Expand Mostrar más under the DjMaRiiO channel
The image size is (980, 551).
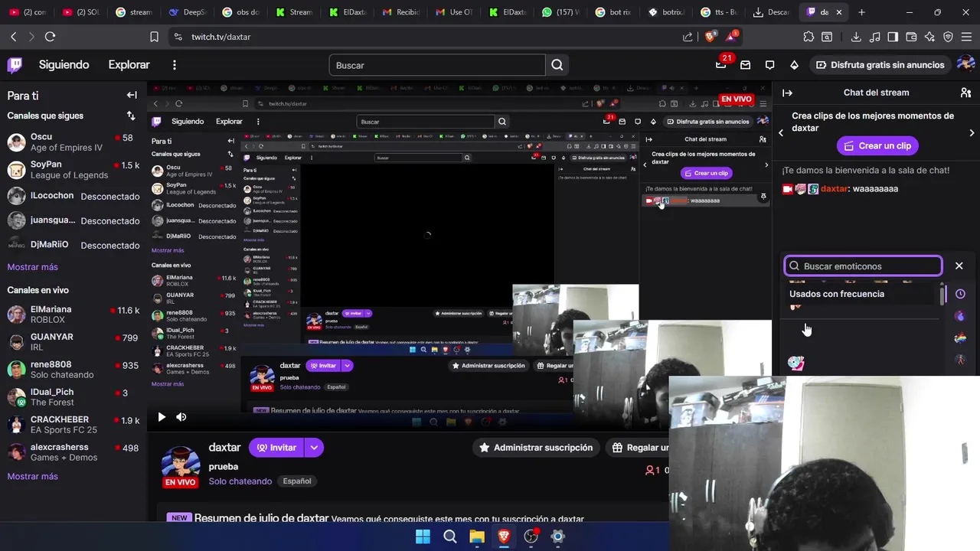[x=32, y=267]
